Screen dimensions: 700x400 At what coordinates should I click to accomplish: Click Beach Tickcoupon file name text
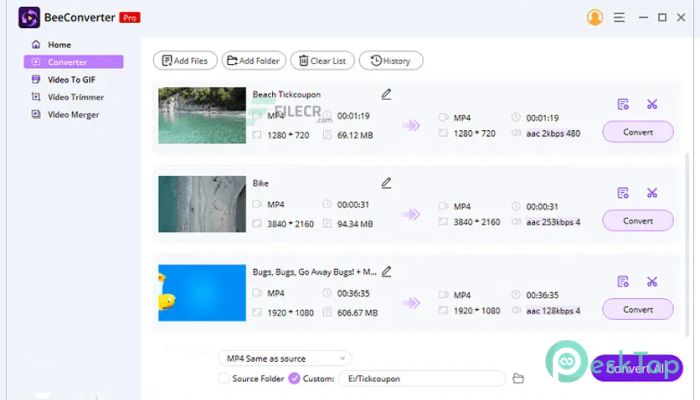coord(287,95)
